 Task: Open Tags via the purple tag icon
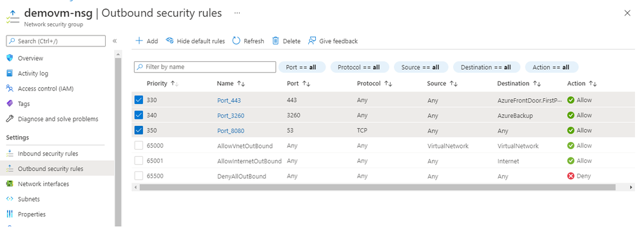tap(10, 104)
